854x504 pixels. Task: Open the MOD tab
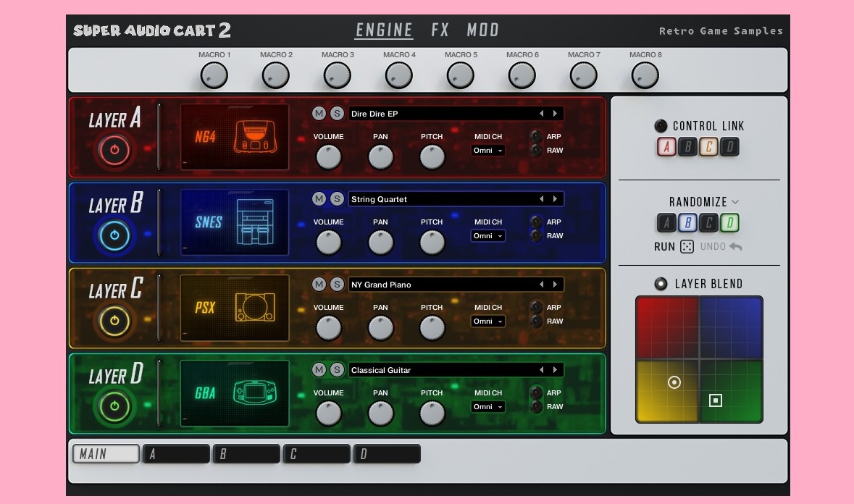click(483, 30)
